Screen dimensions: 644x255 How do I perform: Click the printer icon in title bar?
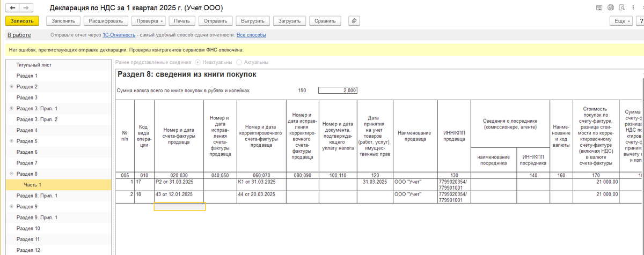[x=610, y=8]
